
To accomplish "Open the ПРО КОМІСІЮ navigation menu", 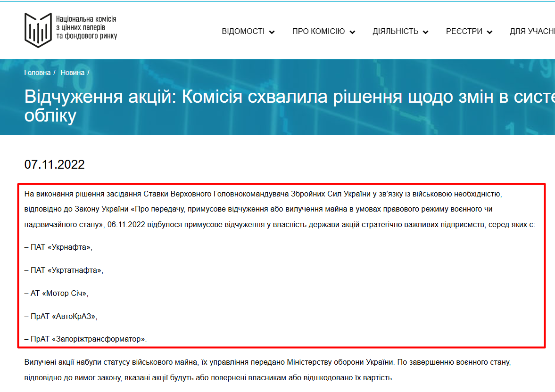I will tap(319, 31).
